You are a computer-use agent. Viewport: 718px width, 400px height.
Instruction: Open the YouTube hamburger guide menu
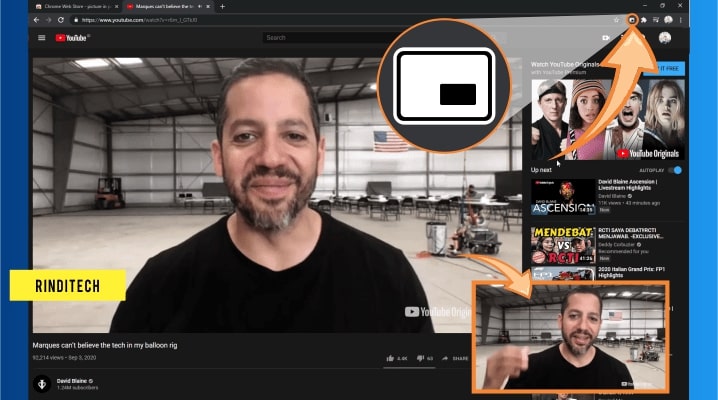click(x=42, y=38)
